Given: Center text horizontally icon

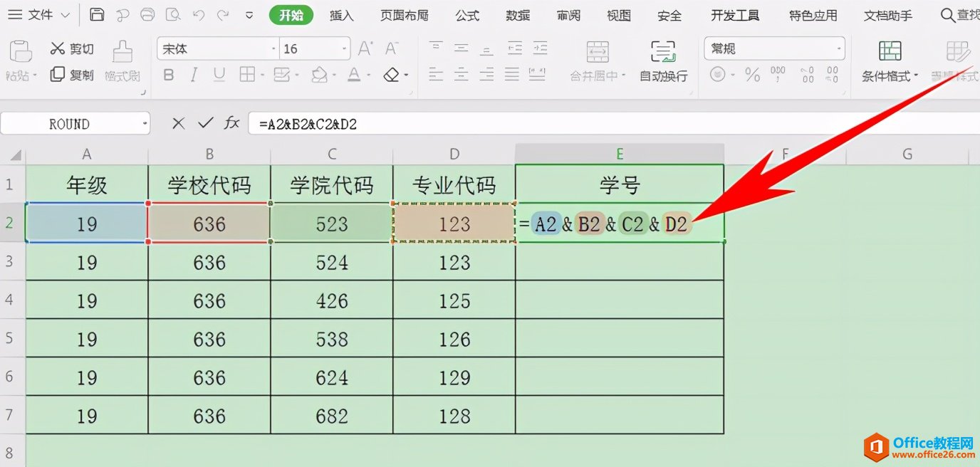Looking at the screenshot, I should coord(462,74).
